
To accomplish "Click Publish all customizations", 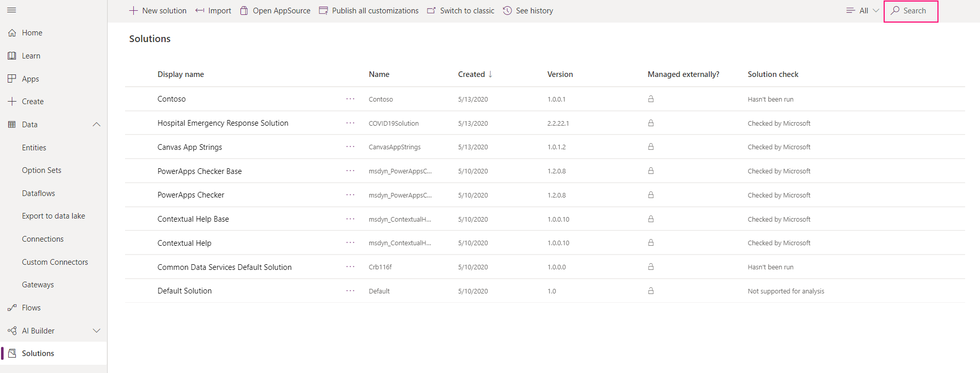I will click(x=369, y=11).
